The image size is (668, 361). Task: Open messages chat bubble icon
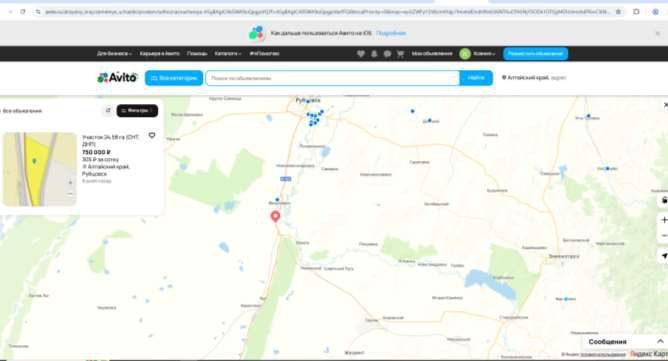(387, 54)
